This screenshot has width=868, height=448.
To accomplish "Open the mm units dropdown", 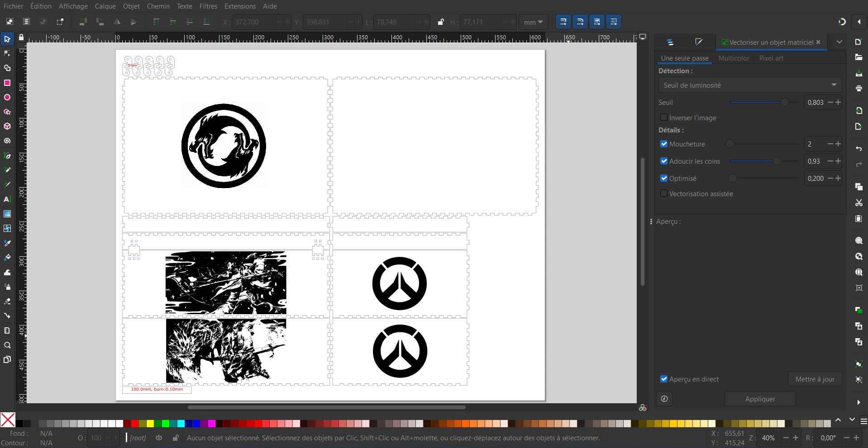I will click(533, 22).
